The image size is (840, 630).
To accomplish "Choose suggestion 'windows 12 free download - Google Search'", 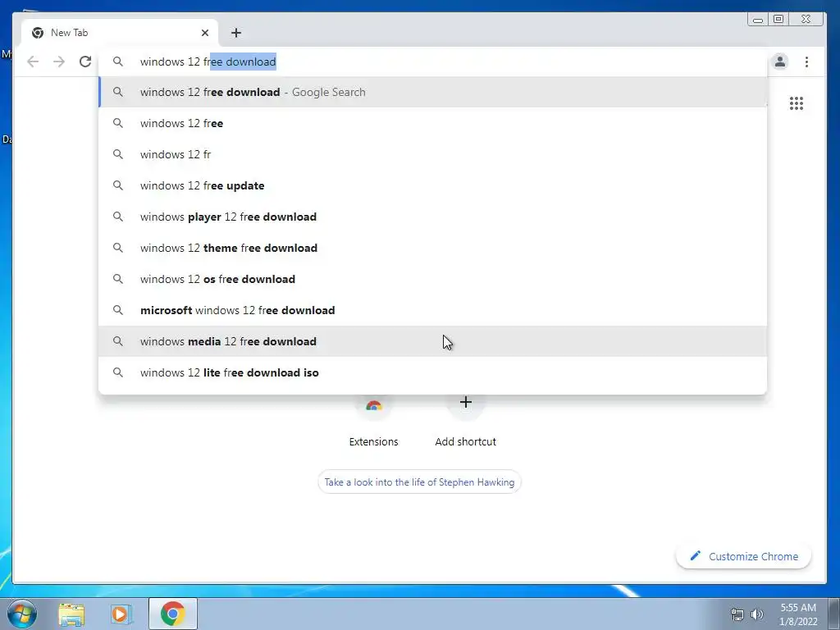I will (x=433, y=92).
